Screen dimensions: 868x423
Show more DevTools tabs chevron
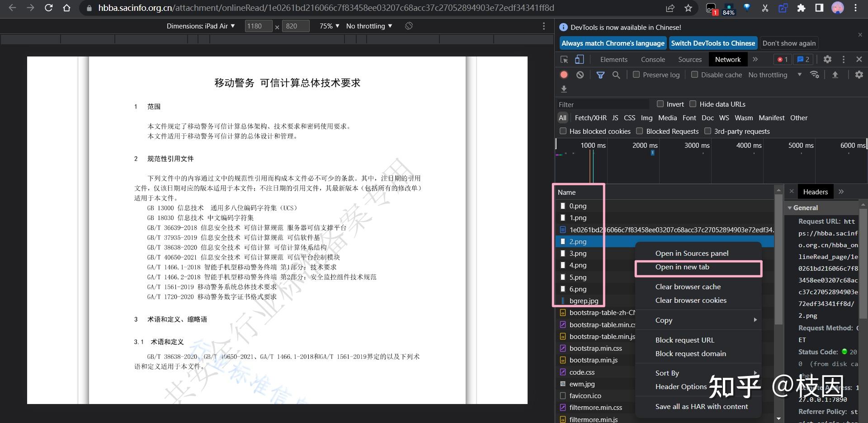coord(755,59)
